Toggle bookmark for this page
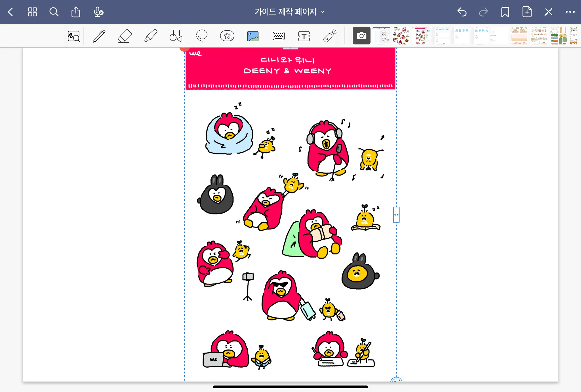The height and width of the screenshot is (392, 581). 505,12
